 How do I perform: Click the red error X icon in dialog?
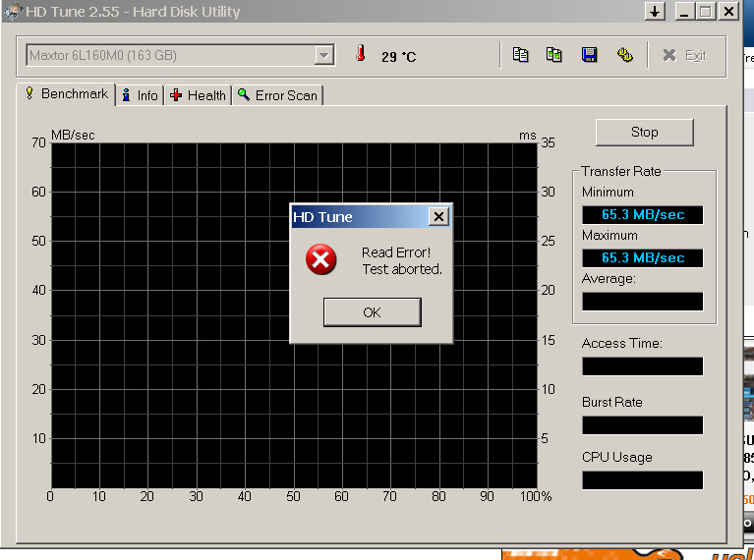[320, 259]
